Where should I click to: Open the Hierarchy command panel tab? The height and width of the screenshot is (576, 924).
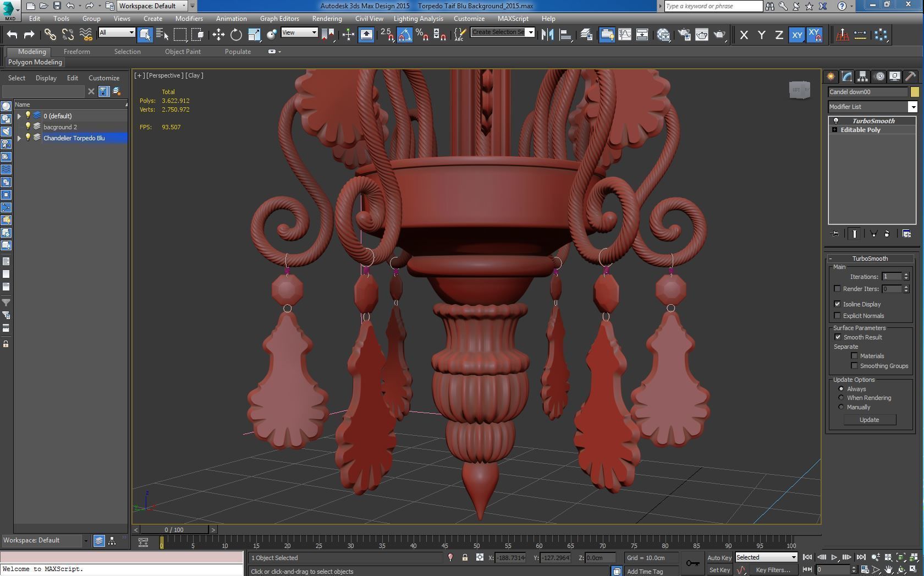click(862, 76)
